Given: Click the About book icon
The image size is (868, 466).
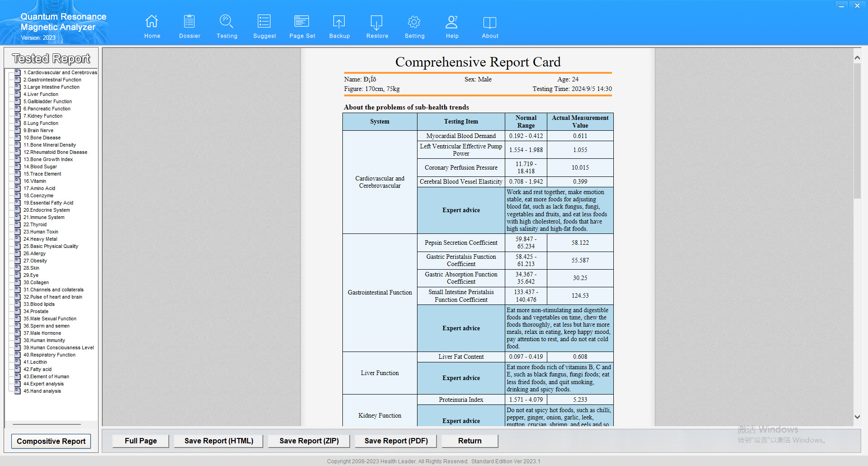Looking at the screenshot, I should coord(490,22).
